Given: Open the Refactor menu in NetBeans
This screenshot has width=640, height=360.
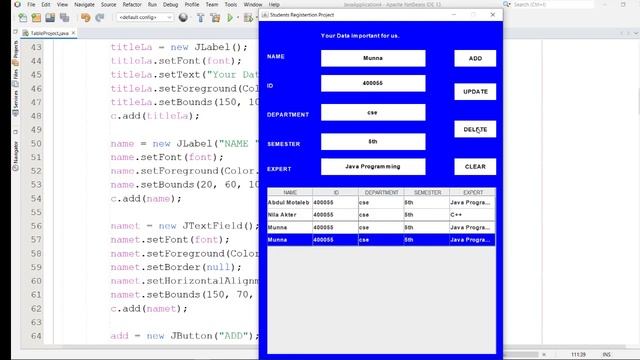Looking at the screenshot, I should point(132,4).
